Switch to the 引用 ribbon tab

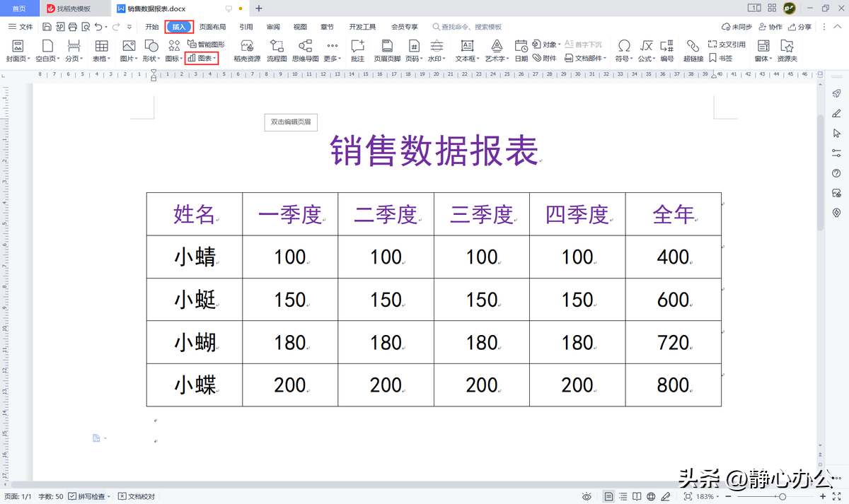click(246, 27)
